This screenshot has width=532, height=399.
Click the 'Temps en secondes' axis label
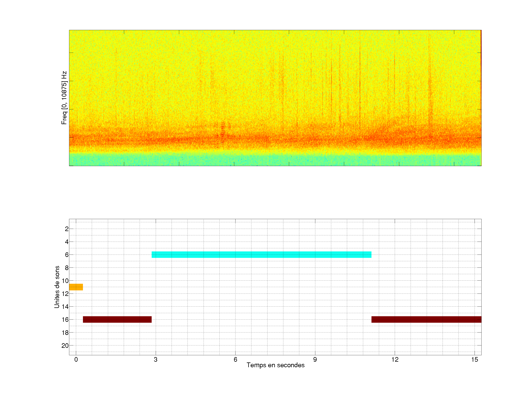pos(275,365)
